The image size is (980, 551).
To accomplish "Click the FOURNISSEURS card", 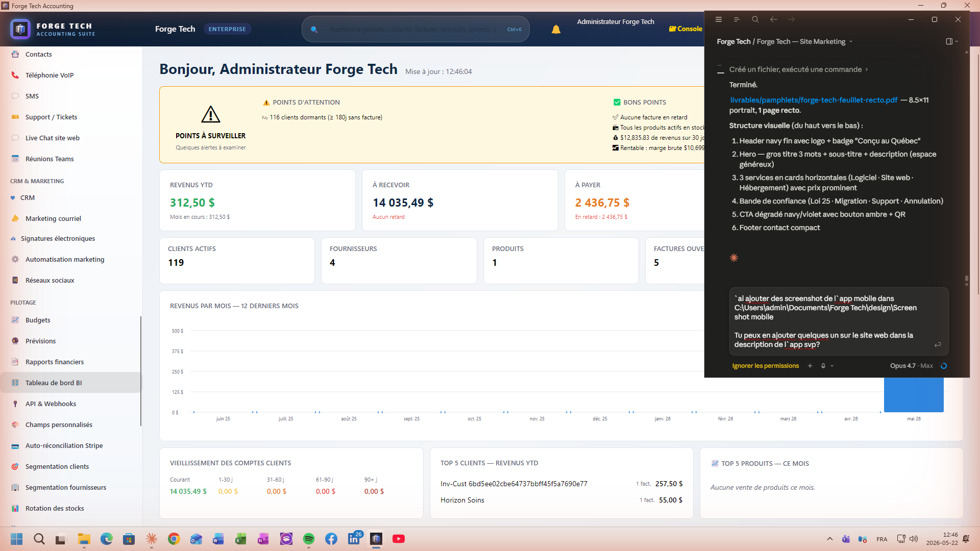I will coord(399,261).
